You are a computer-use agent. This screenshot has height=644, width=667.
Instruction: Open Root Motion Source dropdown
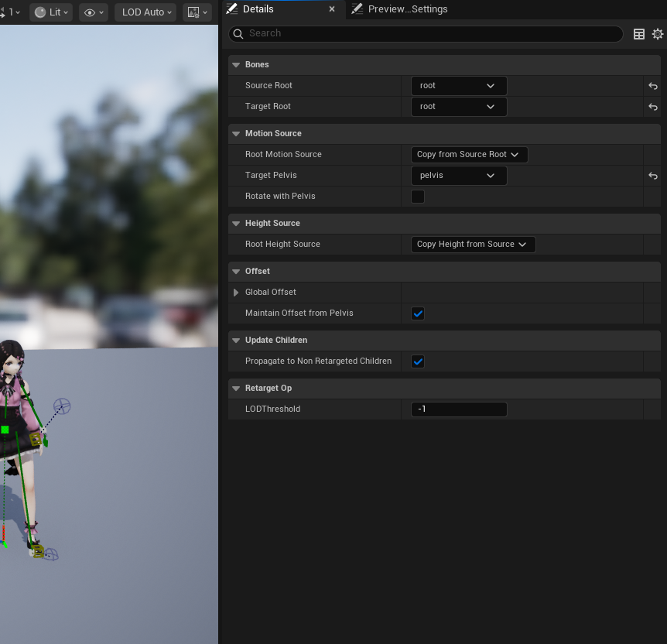tap(469, 155)
